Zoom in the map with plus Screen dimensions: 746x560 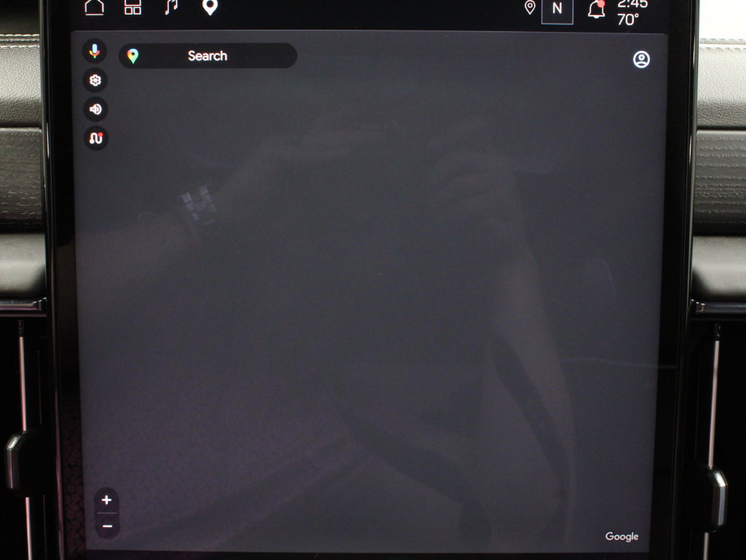pyautogui.click(x=106, y=500)
